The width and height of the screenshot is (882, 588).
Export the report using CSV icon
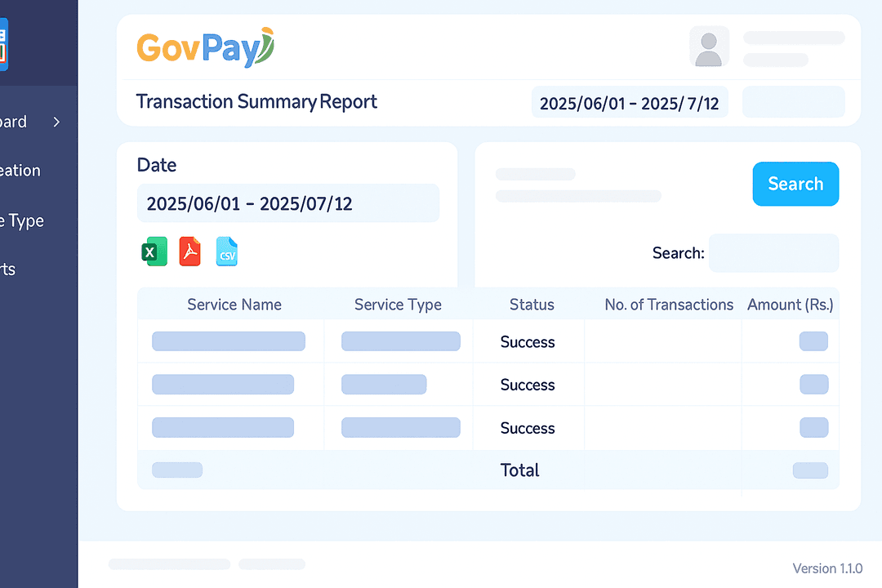[227, 252]
